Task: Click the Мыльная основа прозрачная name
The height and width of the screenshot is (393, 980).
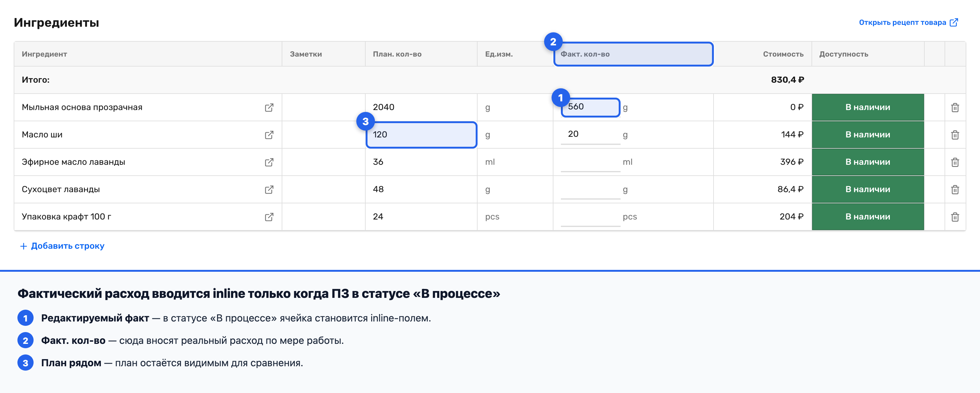Action: (82, 107)
